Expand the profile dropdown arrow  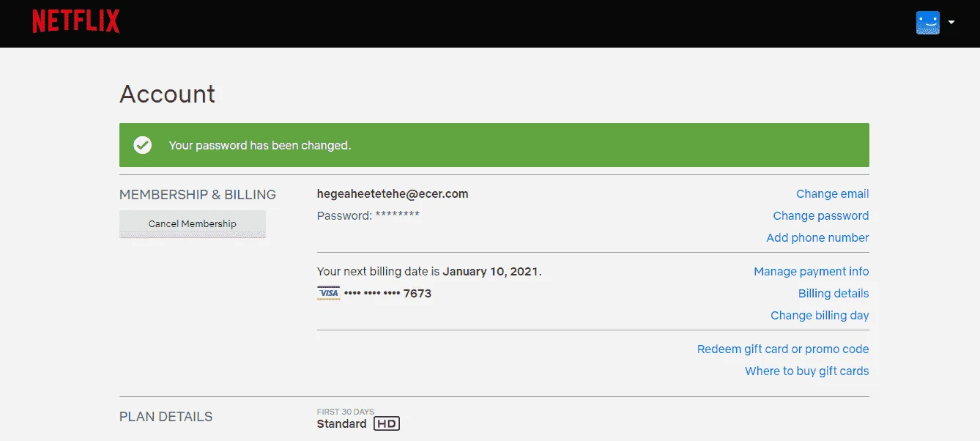(x=951, y=23)
